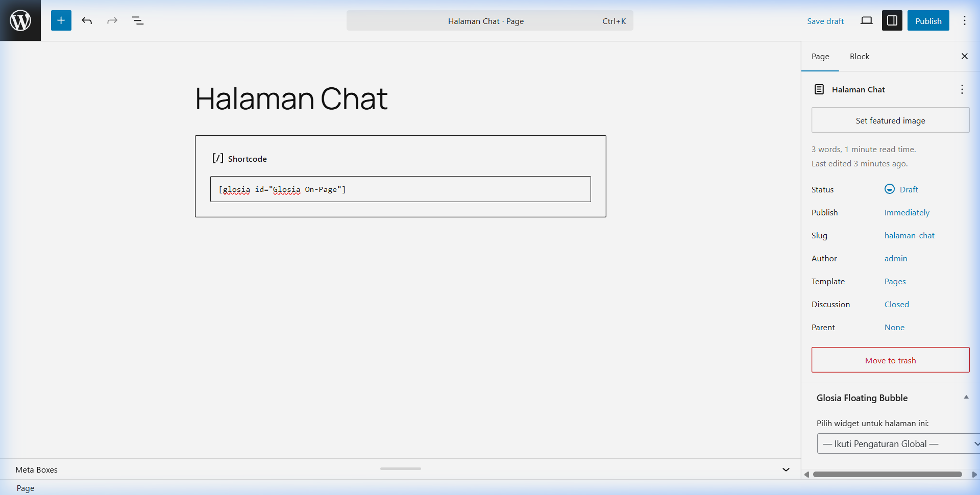Change the Closed discussion setting
This screenshot has height=495, width=980.
tap(897, 304)
